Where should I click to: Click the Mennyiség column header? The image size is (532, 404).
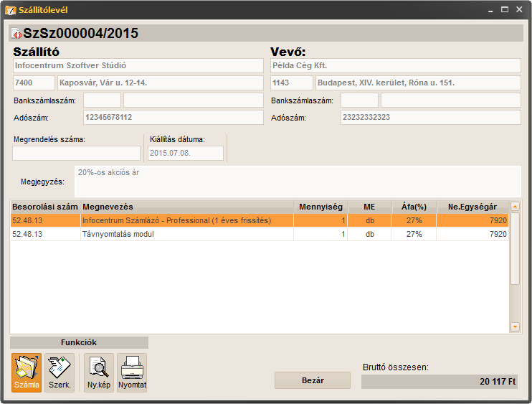point(322,207)
